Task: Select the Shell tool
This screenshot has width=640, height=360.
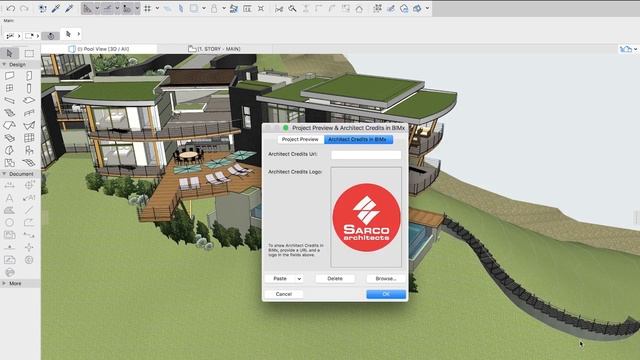Action: click(29, 125)
